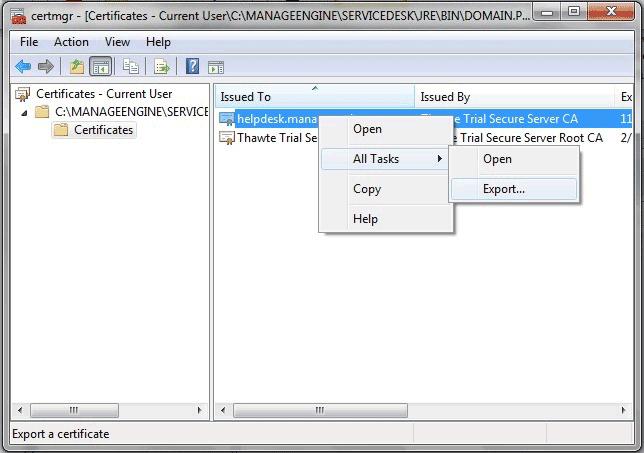Open the Help question mark toolbar icon
Image resolution: width=644 pixels, height=453 pixels.
coord(192,66)
